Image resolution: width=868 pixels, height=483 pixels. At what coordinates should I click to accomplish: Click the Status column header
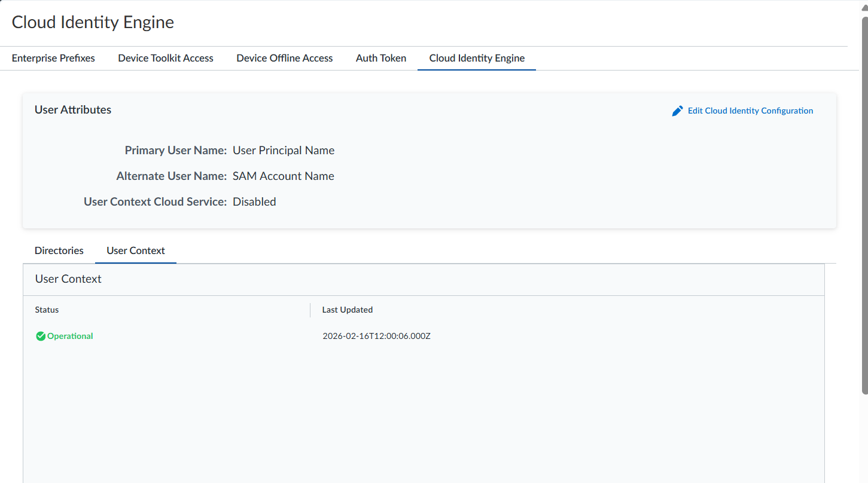[x=47, y=310]
